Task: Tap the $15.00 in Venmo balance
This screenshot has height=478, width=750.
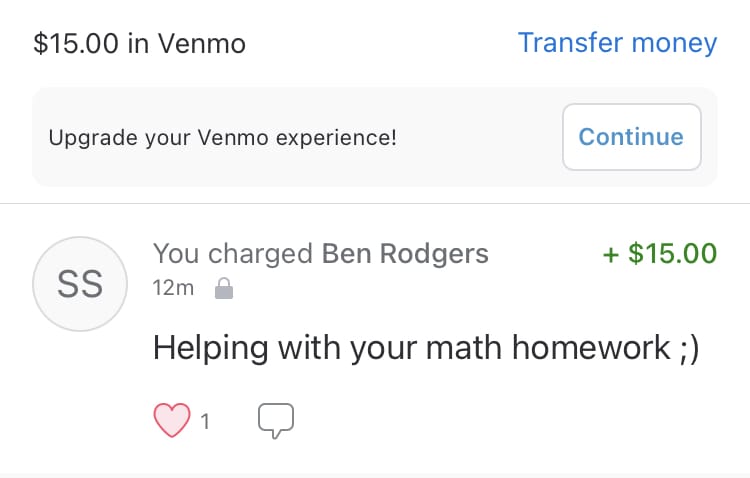Action: pos(139,44)
